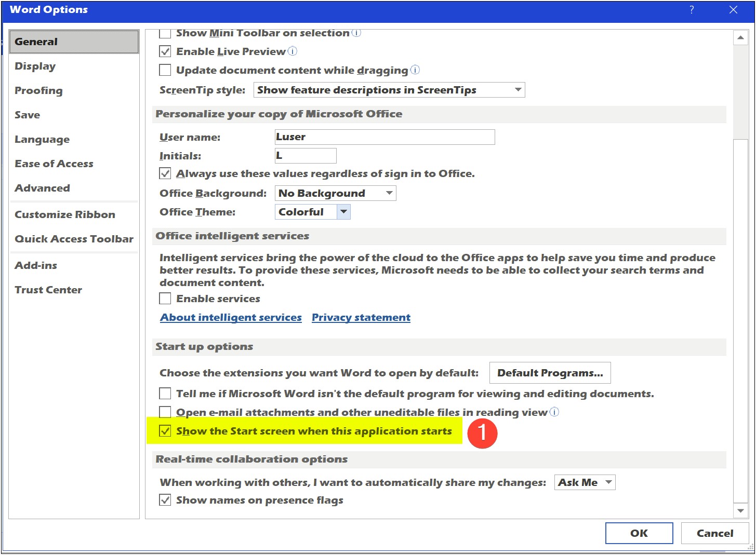756x555 pixels.
Task: Uncheck Show names on presence flags
Action: point(165,500)
